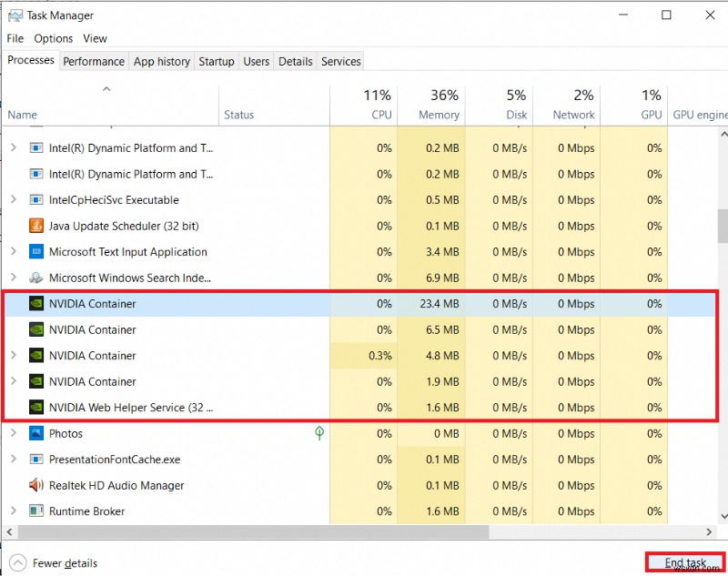Click the vertical scrollbar of the process list
The image size is (728, 576).
[722, 227]
